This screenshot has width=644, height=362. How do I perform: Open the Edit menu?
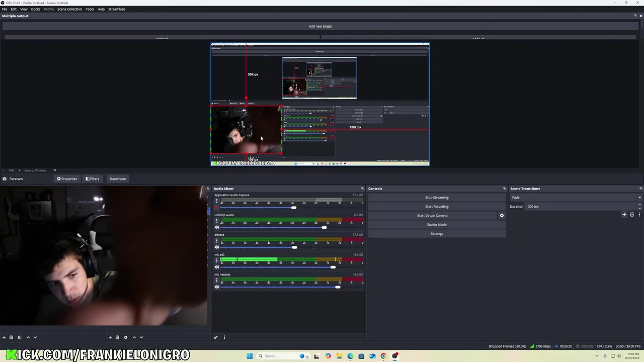(x=14, y=9)
